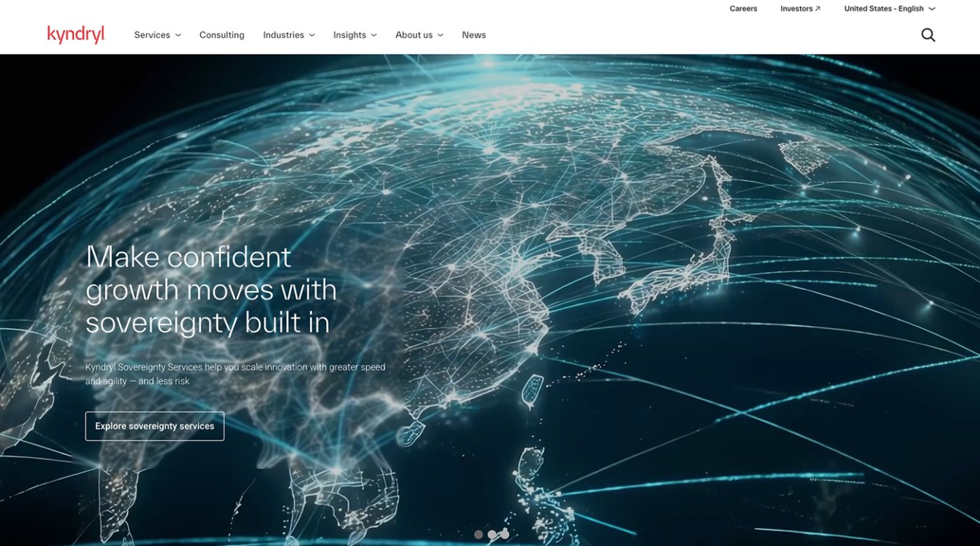Click the heading "Make confident growth moves with sovereignty built in"
Image resolution: width=980 pixels, height=546 pixels.
211,289
